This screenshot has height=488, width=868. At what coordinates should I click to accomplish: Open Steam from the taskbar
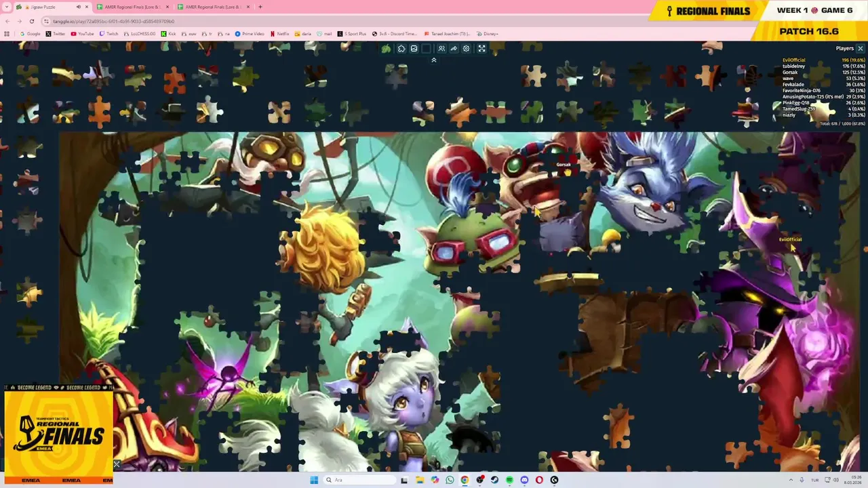point(494,480)
